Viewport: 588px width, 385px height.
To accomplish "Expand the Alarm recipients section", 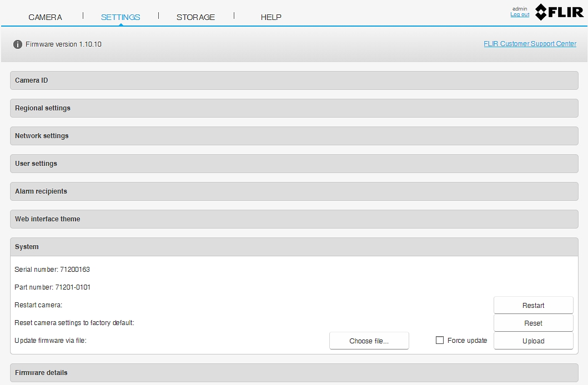I will click(x=294, y=191).
